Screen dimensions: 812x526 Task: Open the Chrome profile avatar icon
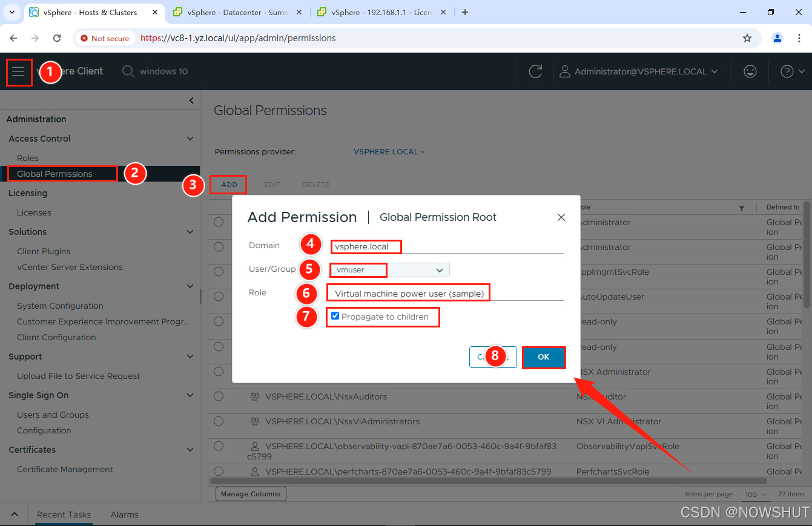[x=777, y=38]
